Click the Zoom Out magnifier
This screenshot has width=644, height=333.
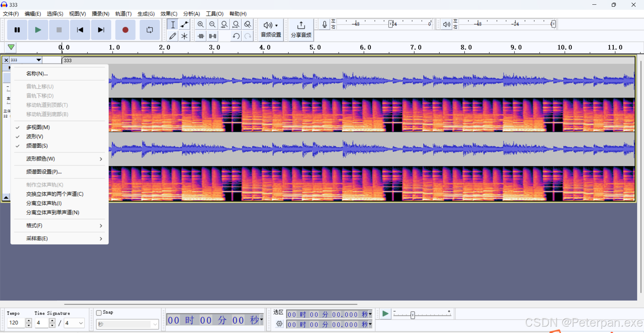pyautogui.click(x=212, y=24)
